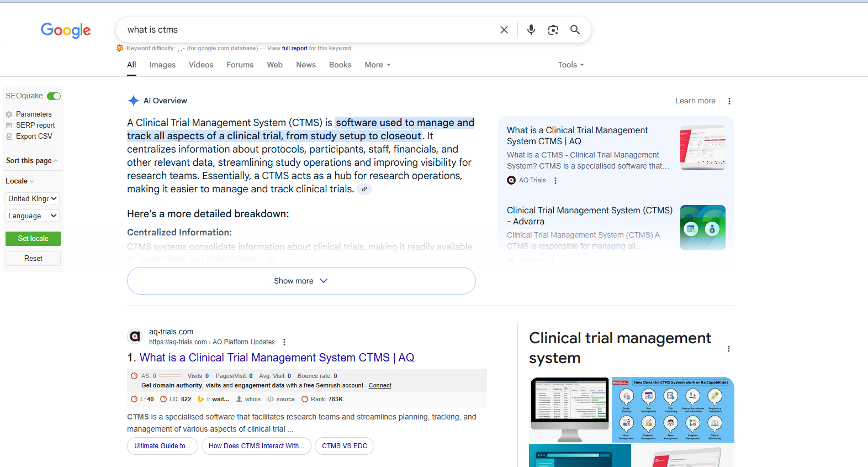Click the L: 40 links circle icon
The image size is (868, 467).
tap(134, 399)
